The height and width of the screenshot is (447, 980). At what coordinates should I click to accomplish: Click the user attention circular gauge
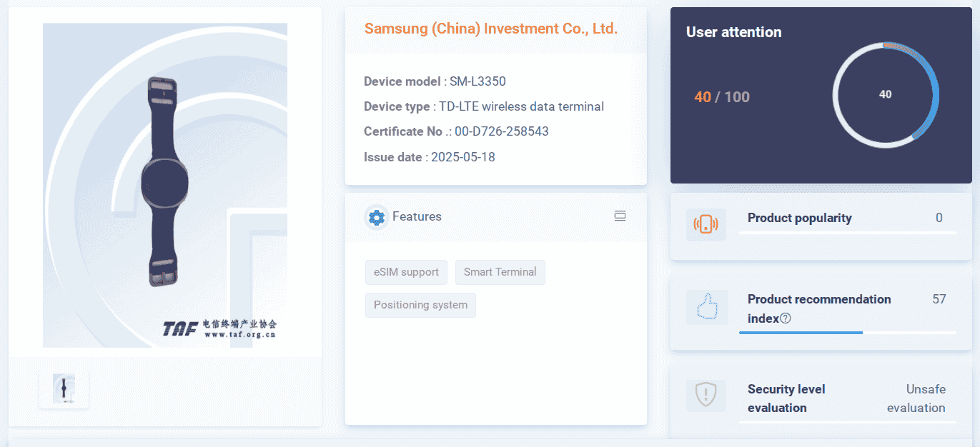(885, 94)
